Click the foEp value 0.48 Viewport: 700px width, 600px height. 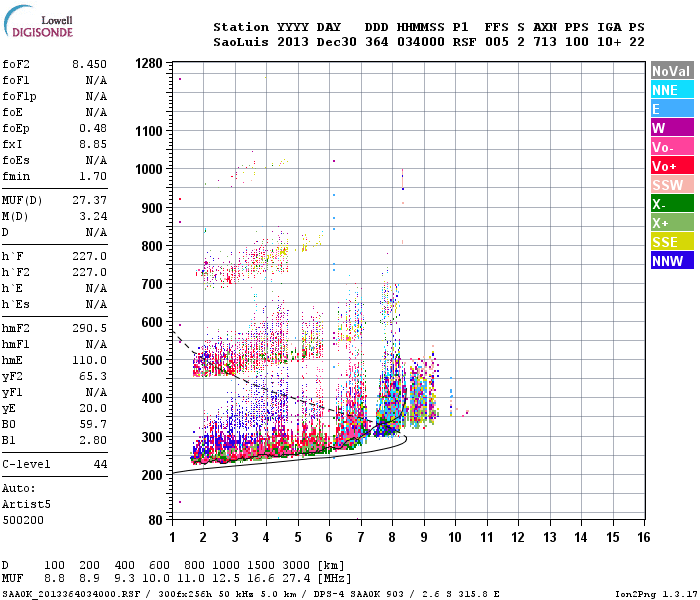click(93, 128)
